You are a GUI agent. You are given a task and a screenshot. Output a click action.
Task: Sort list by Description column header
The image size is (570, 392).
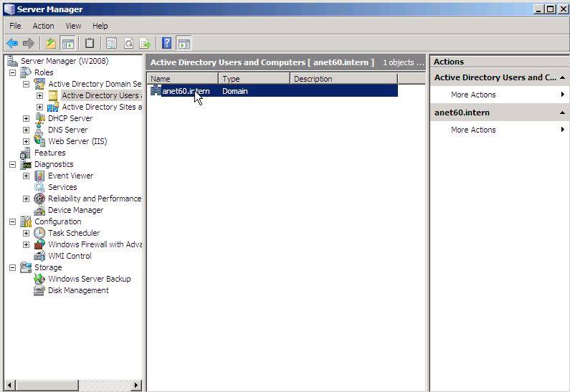pyautogui.click(x=344, y=79)
